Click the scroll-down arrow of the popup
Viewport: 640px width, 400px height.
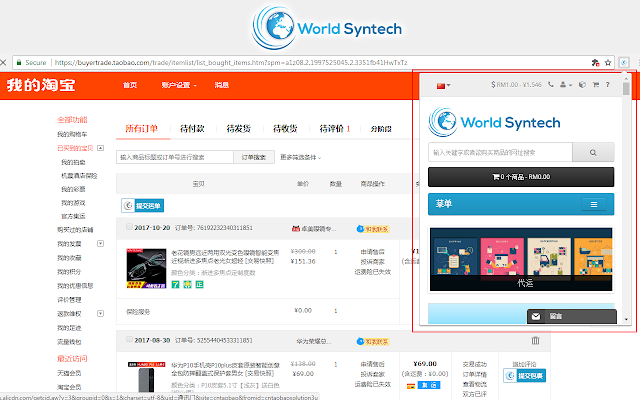(x=626, y=320)
